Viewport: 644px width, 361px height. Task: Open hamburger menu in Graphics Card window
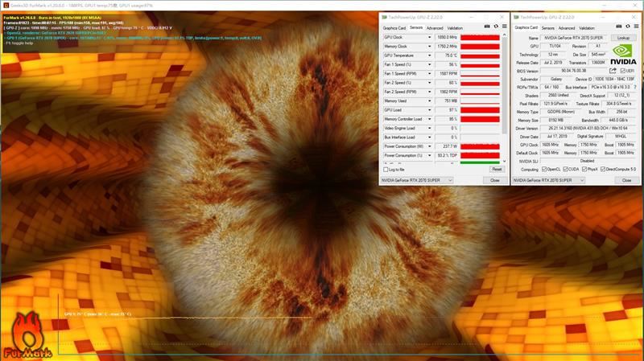(x=636, y=27)
